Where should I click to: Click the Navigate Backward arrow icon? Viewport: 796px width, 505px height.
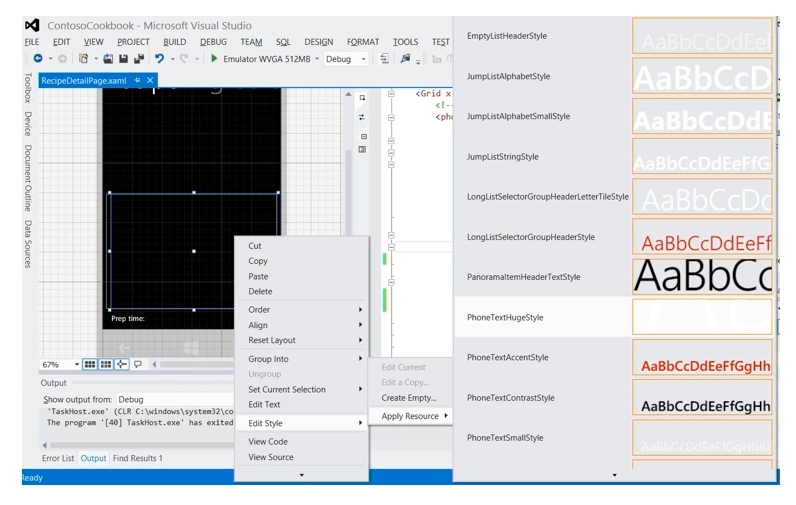pyautogui.click(x=38, y=59)
